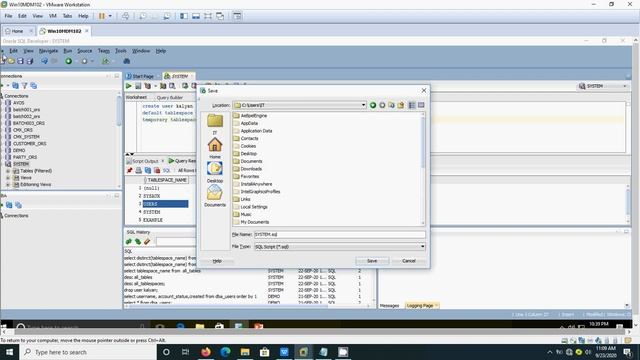Open the Documents shortcut in Save dialog sidebar
This screenshot has height=360, width=640.
[x=215, y=196]
